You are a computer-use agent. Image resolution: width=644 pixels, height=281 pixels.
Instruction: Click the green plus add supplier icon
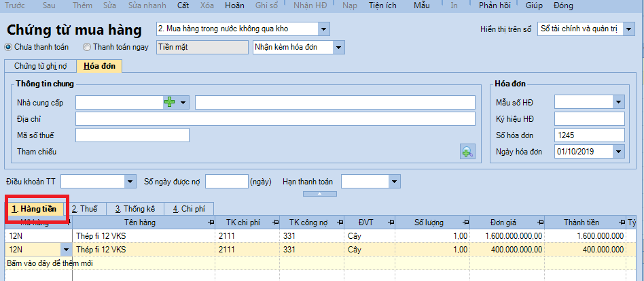tap(169, 103)
